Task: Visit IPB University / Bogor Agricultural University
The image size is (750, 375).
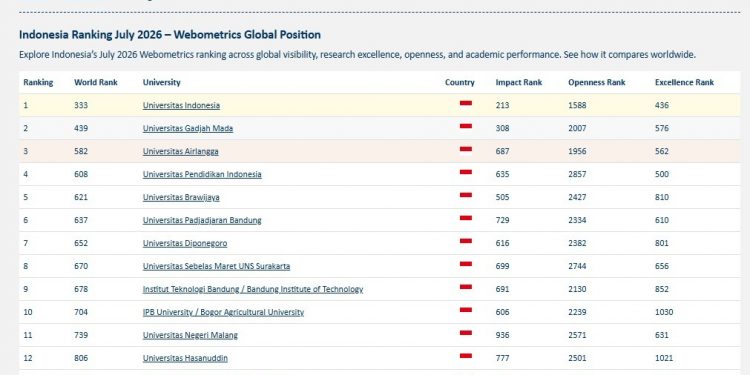Action: coord(223,312)
